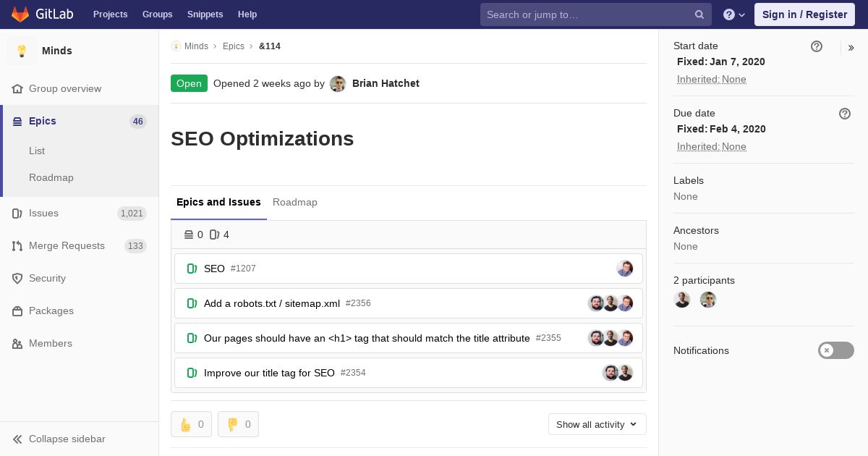This screenshot has width=868, height=456.
Task: Open Security from the shield icon
Action: pos(17,279)
